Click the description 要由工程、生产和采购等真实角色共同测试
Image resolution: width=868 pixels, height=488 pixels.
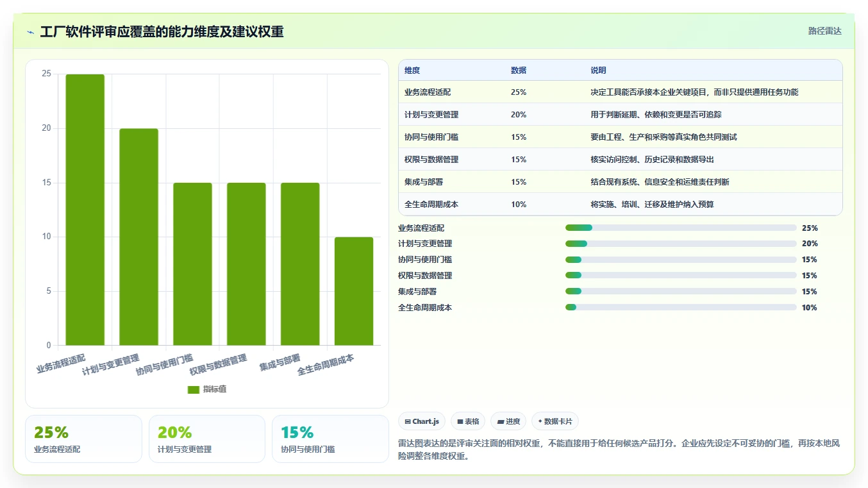664,137
